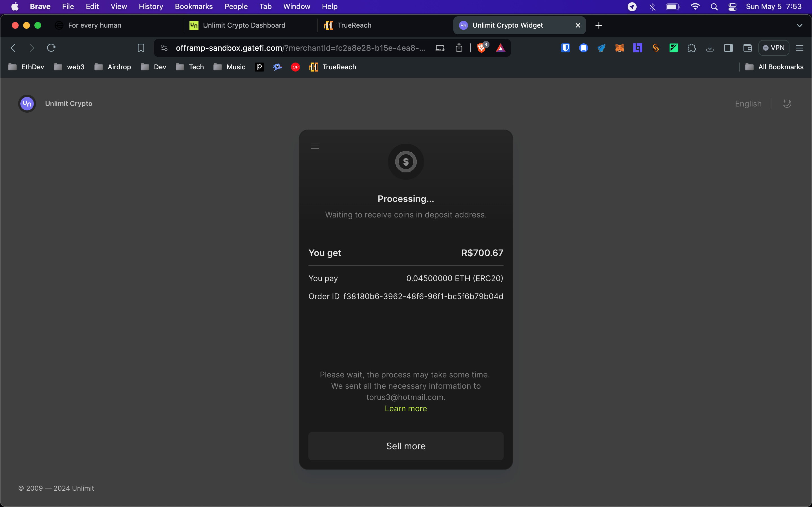
Task: Open the Brave browser File menu
Action: pos(68,6)
